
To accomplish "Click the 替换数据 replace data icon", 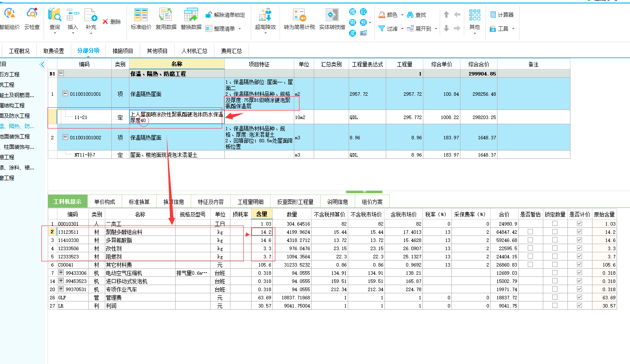I will 191,14.
